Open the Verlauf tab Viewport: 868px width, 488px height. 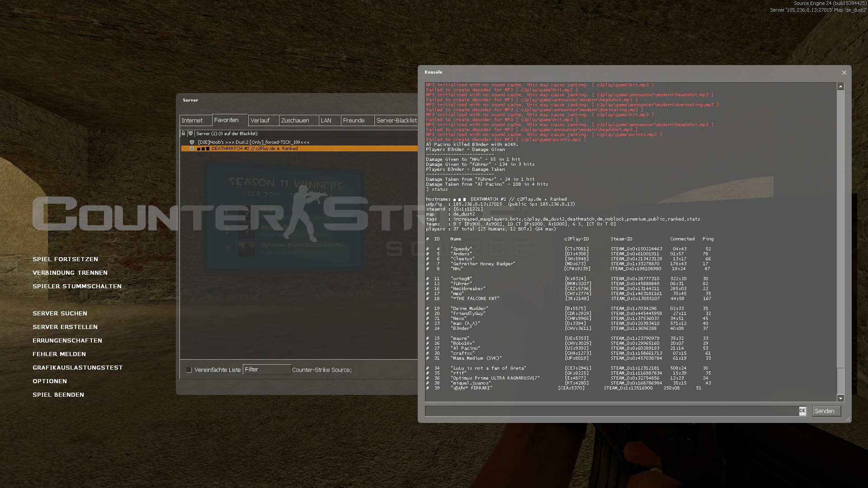point(260,121)
